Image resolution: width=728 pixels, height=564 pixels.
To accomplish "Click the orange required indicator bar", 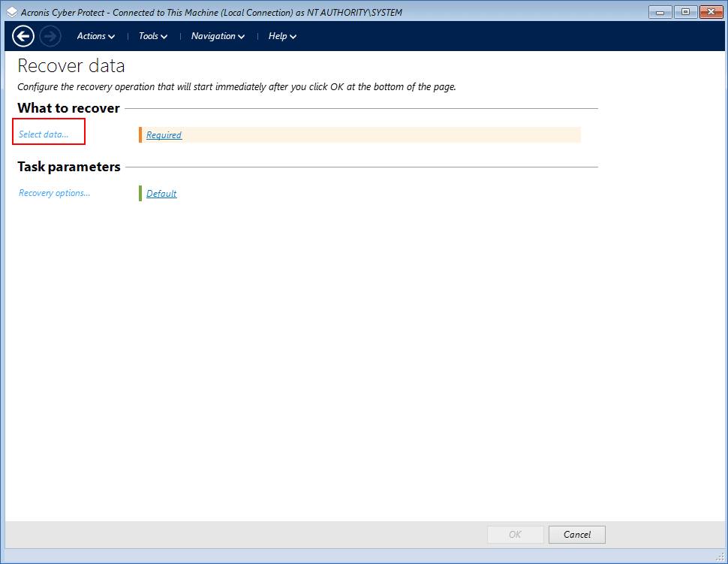I will pos(140,134).
